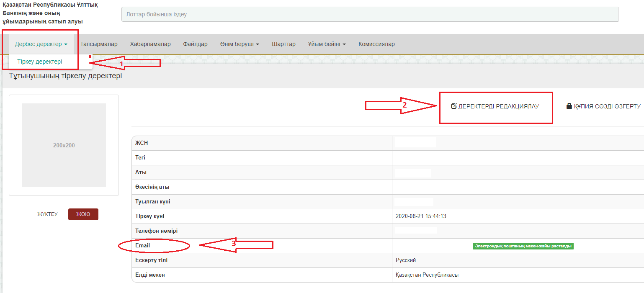Click the 200x200 profile photo placeholder
Screen dimensions: 644x293
[64, 145]
